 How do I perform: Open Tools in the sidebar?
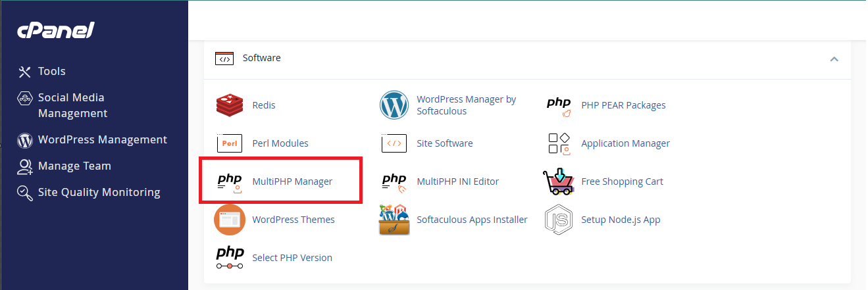click(x=52, y=71)
